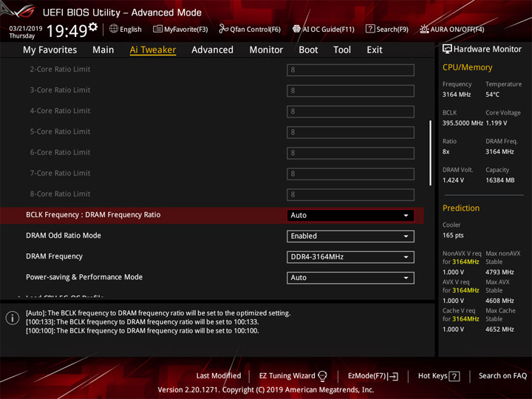Click the 6-Core Ratio Limit field
This screenshot has height=399, width=532.
coord(350,153)
